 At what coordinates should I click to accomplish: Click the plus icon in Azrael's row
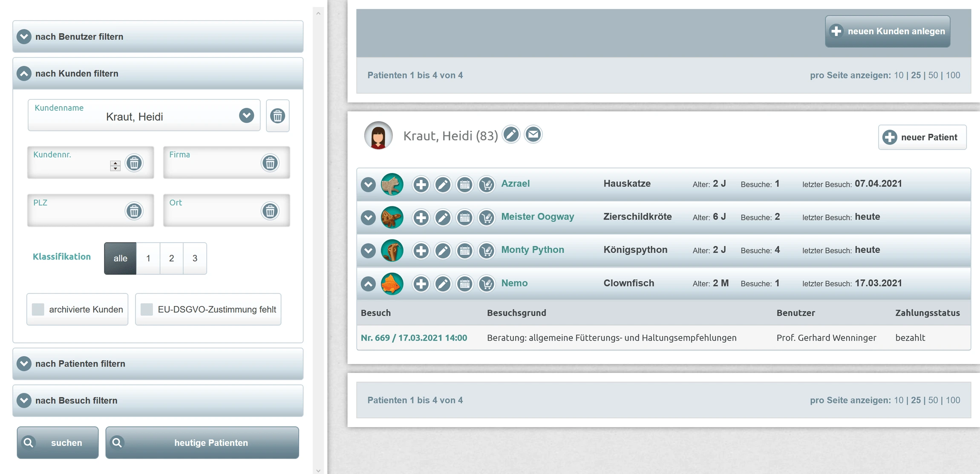tap(421, 185)
